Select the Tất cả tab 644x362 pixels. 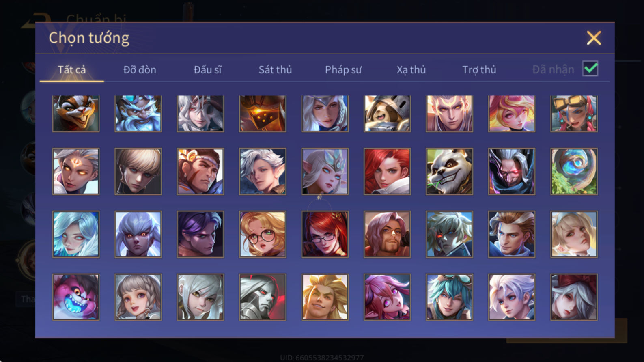point(72,70)
